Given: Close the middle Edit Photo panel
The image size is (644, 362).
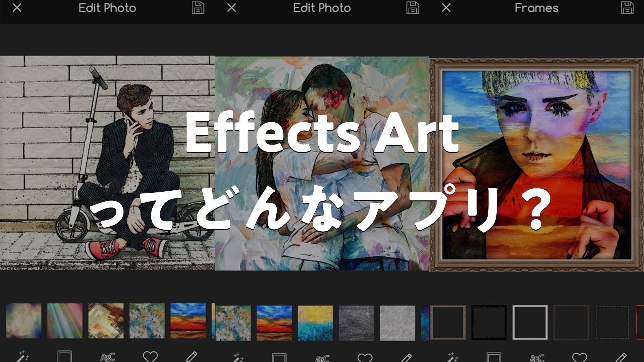Looking at the screenshot, I should click(x=231, y=8).
